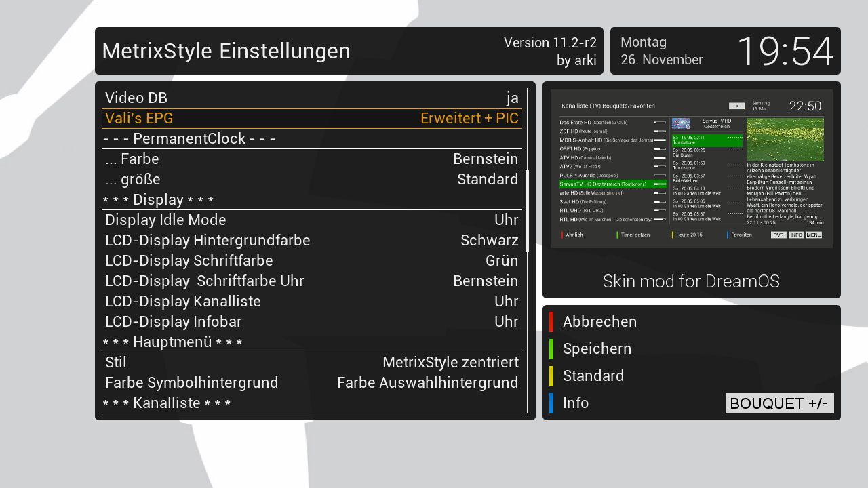Select the LCD-Display Schriftfarbe Grün row
The height and width of the screenshot is (488, 868).
tap(311, 261)
